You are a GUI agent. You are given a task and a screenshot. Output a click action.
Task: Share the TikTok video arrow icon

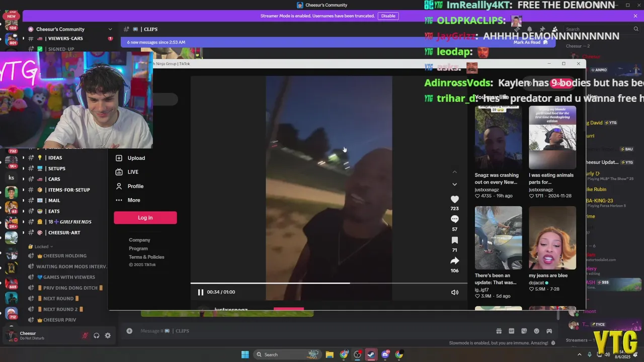[x=454, y=261]
